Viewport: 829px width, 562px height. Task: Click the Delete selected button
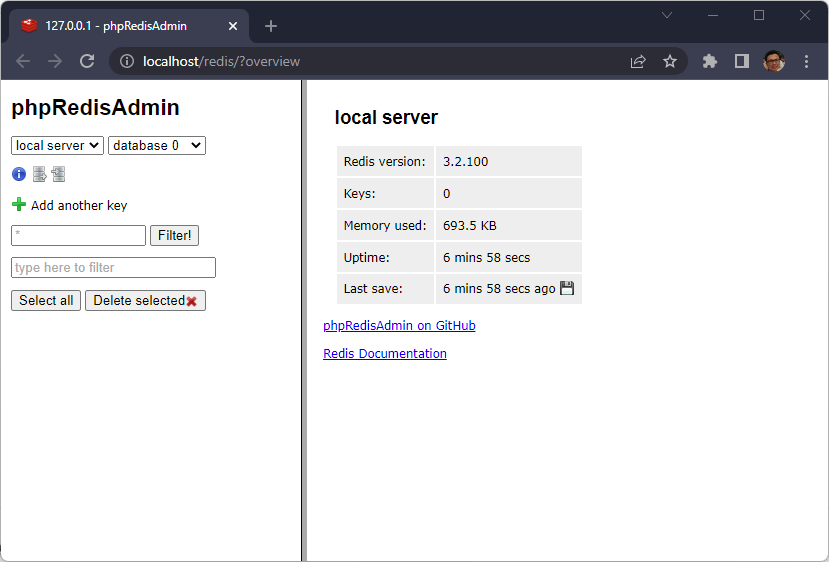[x=145, y=300]
